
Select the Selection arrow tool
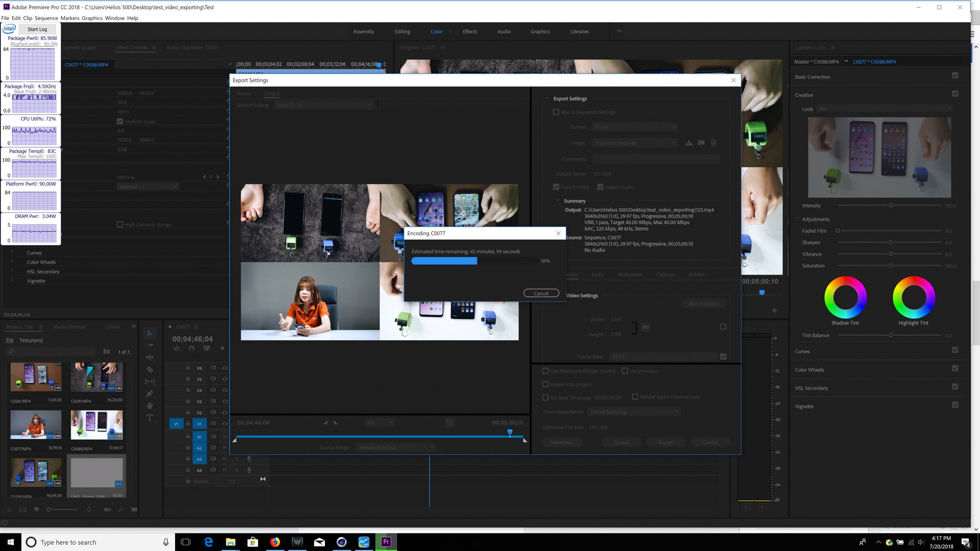click(x=150, y=333)
